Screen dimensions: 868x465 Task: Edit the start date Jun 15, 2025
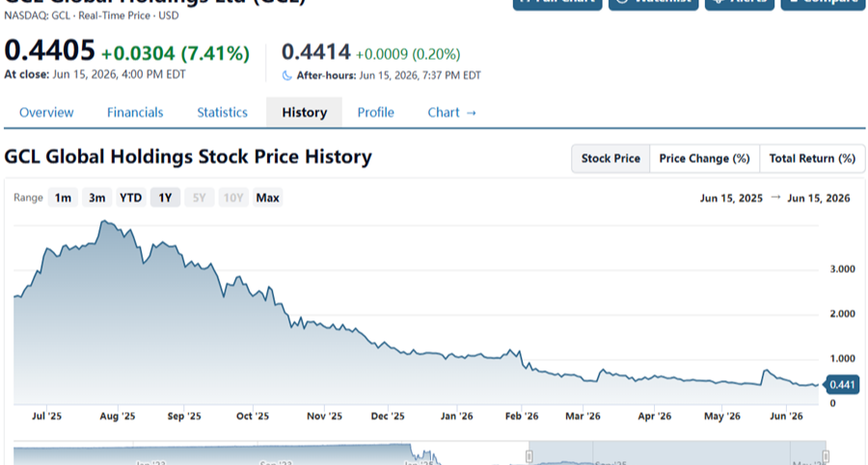click(x=731, y=198)
